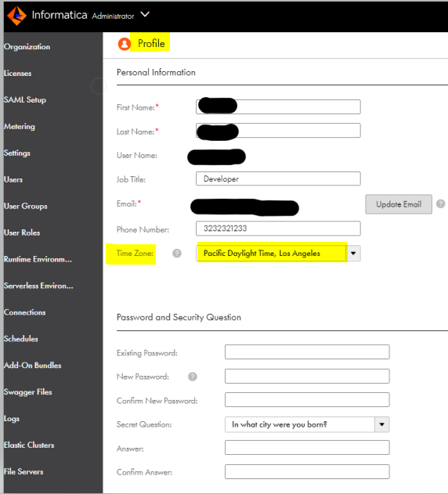Viewport: 448px width, 494px height.
Task: Click the Answer field
Action: 307,447
